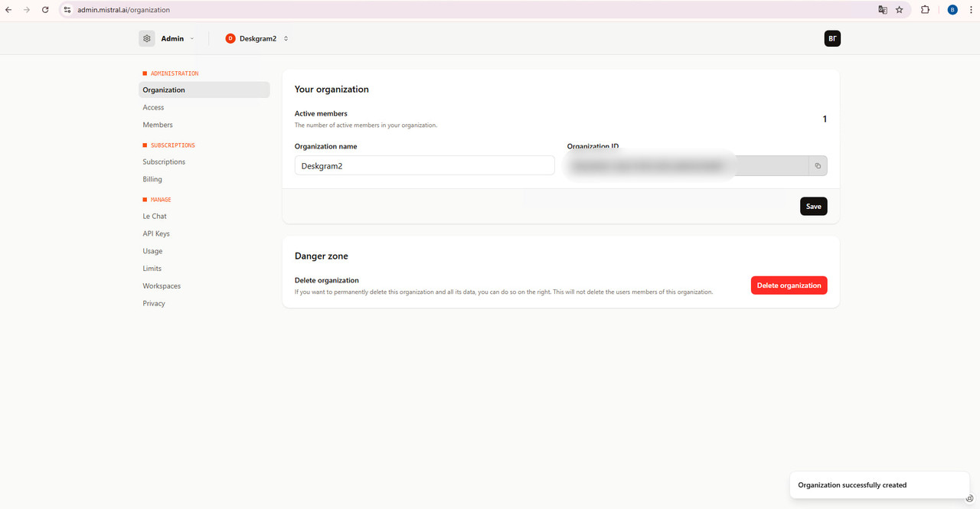Open site information icon in address bar
The height and width of the screenshot is (509, 980).
67,10
